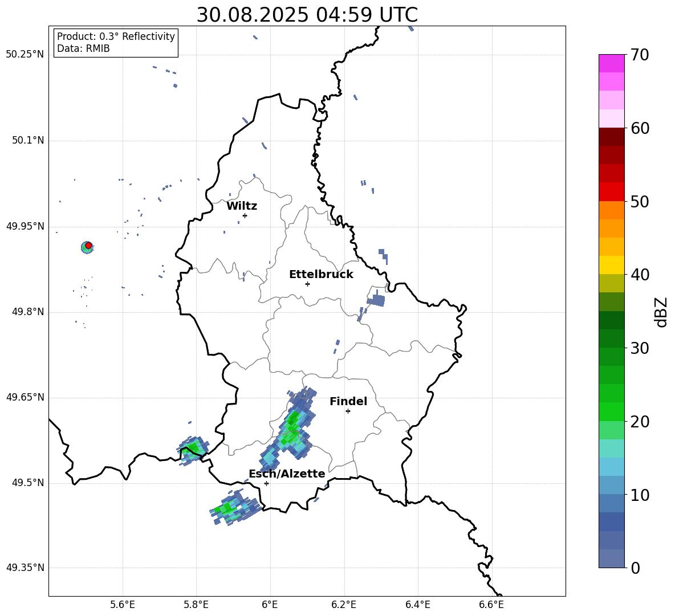675x616 pixels.
Task: Click the Esch/Alzette label
Action: pos(287,474)
